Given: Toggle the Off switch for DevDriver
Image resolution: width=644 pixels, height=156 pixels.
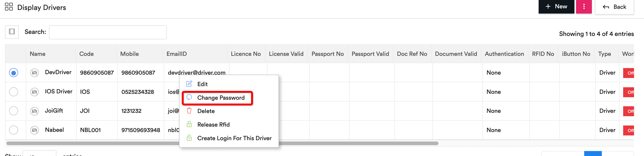Looking at the screenshot, I should 629,73.
